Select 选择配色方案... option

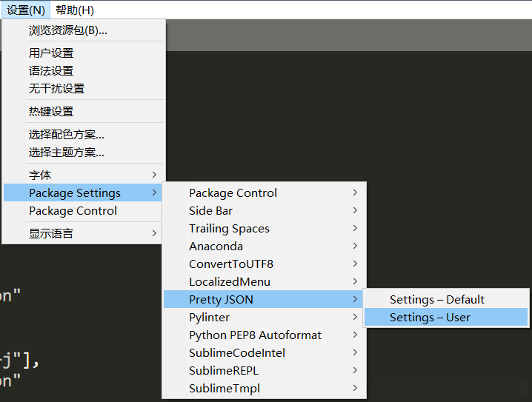[67, 135]
